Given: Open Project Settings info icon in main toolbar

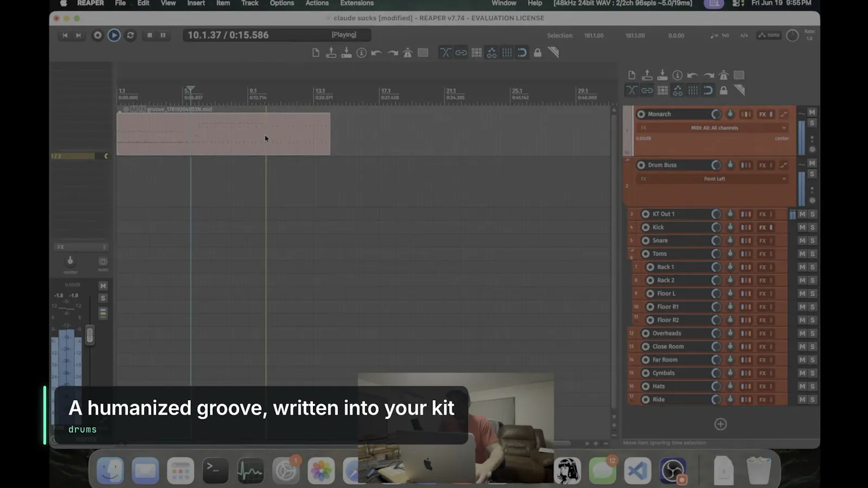Looking at the screenshot, I should click(361, 53).
